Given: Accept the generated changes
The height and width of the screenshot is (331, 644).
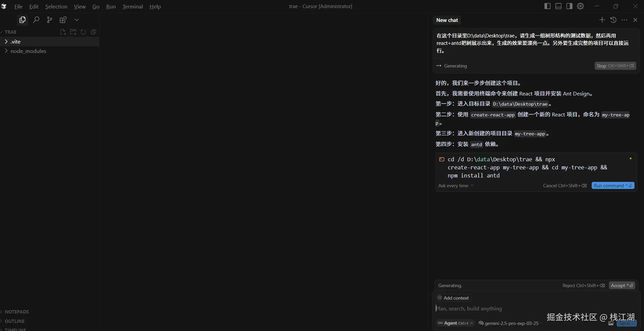Looking at the screenshot, I should click(x=622, y=285).
